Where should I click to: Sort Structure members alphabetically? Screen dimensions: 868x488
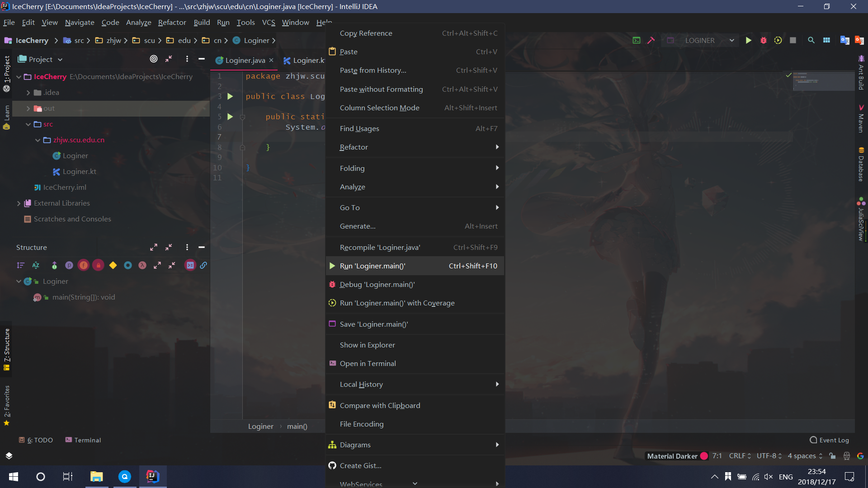(x=36, y=265)
